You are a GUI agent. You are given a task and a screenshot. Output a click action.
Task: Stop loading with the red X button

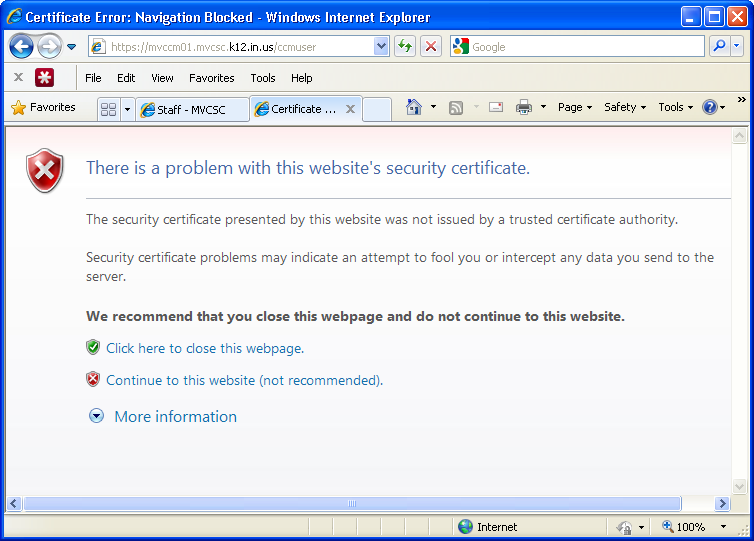coord(431,47)
